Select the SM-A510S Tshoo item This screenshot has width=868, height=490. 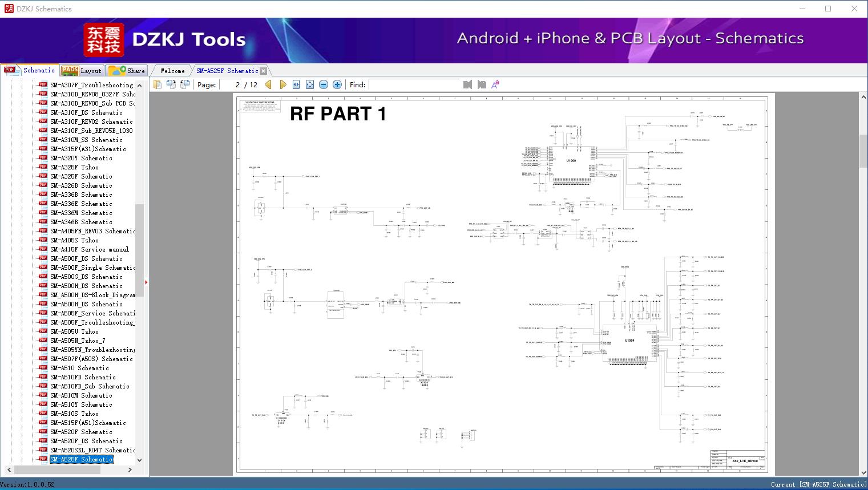coord(74,414)
